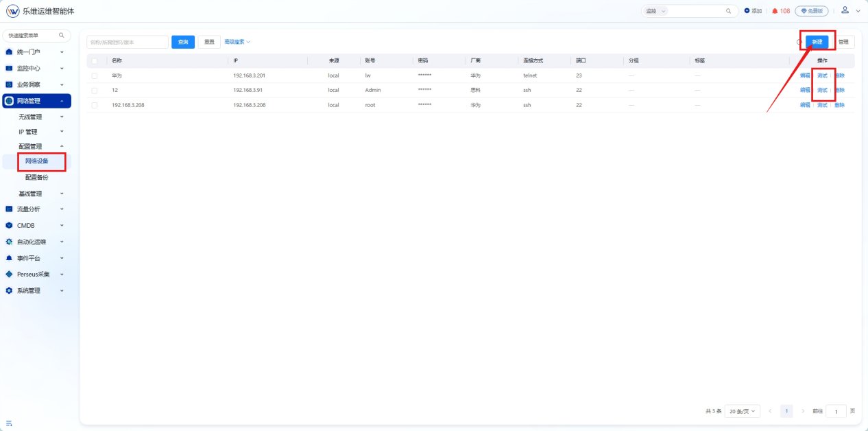Click the 自动化运维 gear icon
The height and width of the screenshot is (431, 868).
[9, 242]
